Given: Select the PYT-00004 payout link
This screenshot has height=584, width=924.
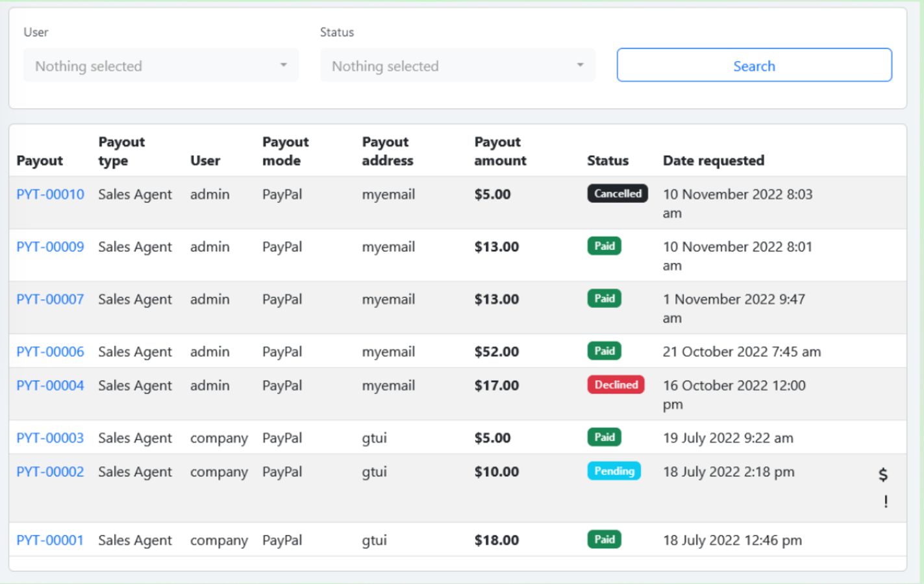Looking at the screenshot, I should point(50,385).
